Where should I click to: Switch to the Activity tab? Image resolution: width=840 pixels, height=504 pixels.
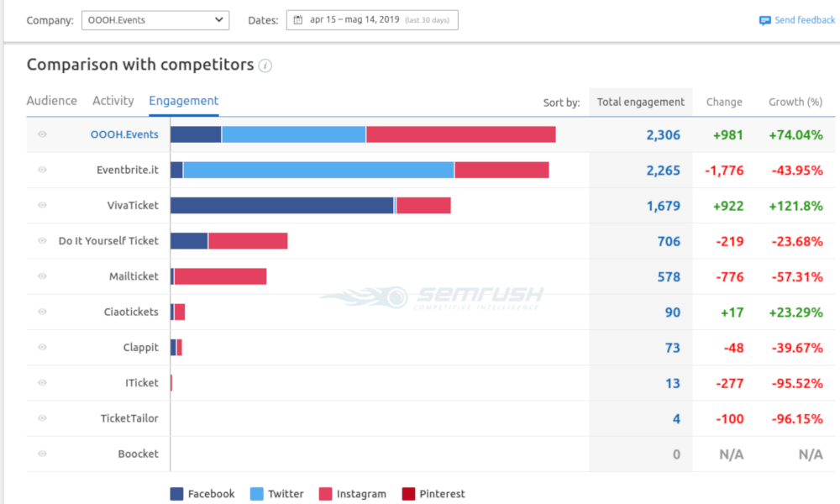pyautogui.click(x=113, y=101)
